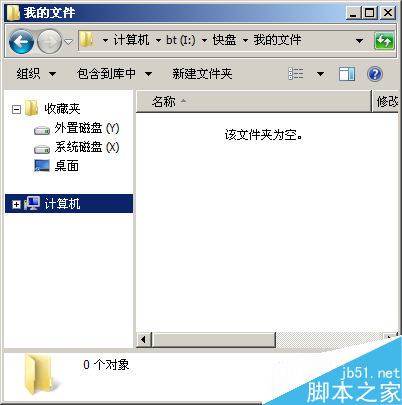
Task: Refresh the folder with the green arrows icon
Action: [384, 41]
